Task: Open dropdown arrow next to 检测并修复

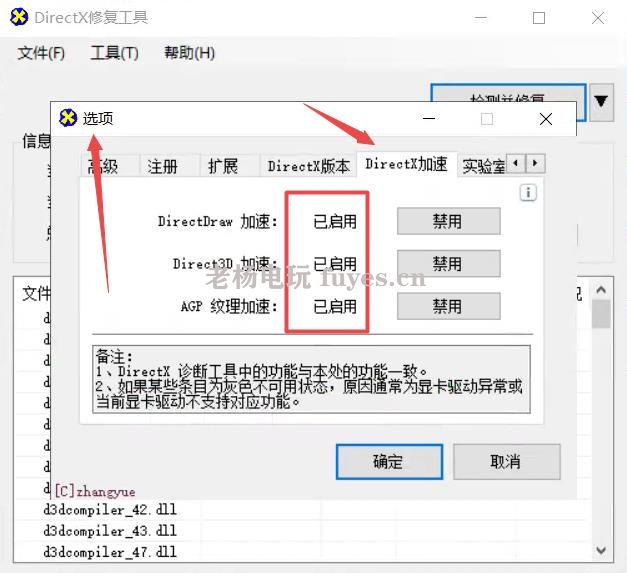Action: [x=601, y=102]
